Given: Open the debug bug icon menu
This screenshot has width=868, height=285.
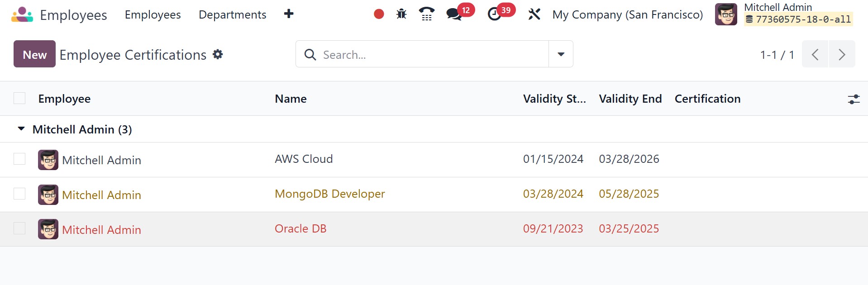Looking at the screenshot, I should [401, 14].
